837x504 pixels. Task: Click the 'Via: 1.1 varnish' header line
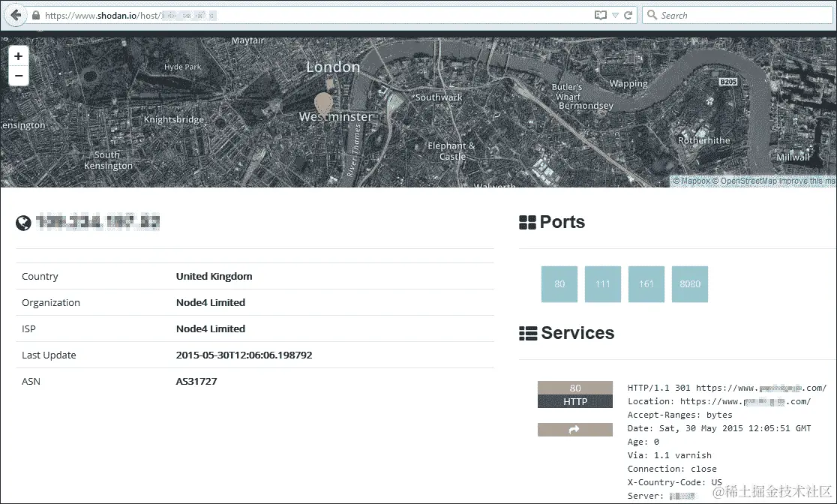670,455
